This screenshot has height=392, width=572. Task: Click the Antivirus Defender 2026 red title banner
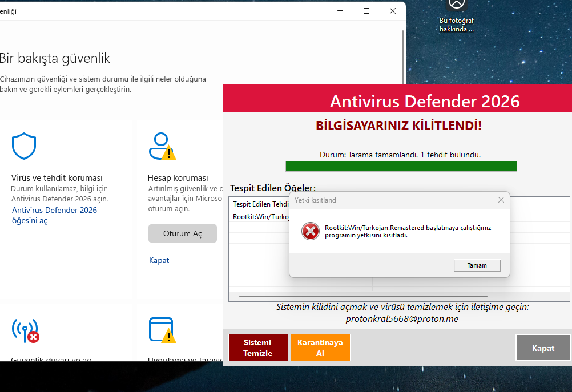coord(398,99)
